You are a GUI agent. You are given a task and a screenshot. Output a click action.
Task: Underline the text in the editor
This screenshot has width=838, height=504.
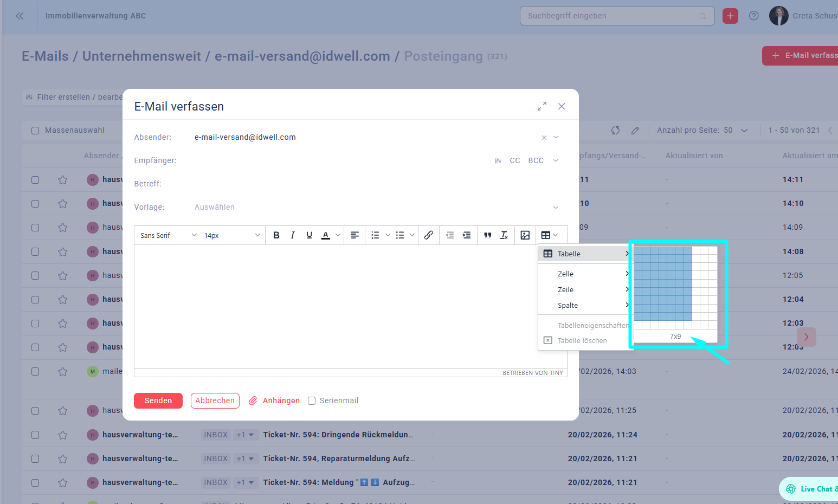(309, 235)
